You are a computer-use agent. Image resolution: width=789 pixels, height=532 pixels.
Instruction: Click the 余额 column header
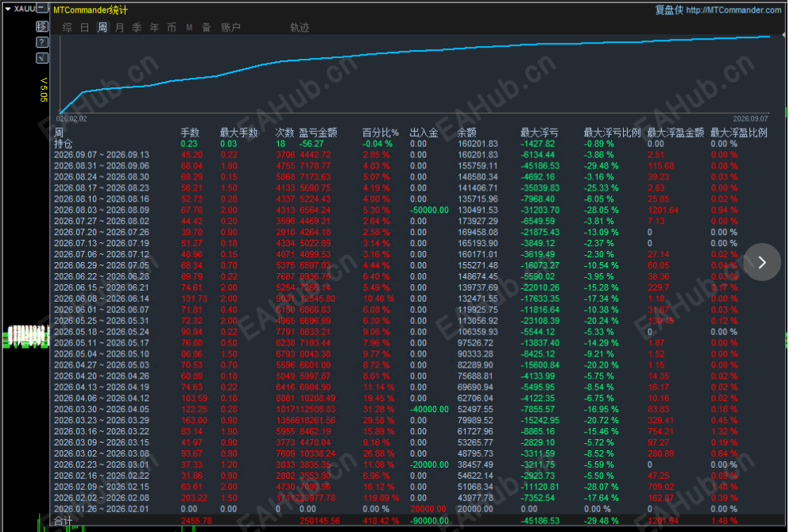click(x=467, y=133)
